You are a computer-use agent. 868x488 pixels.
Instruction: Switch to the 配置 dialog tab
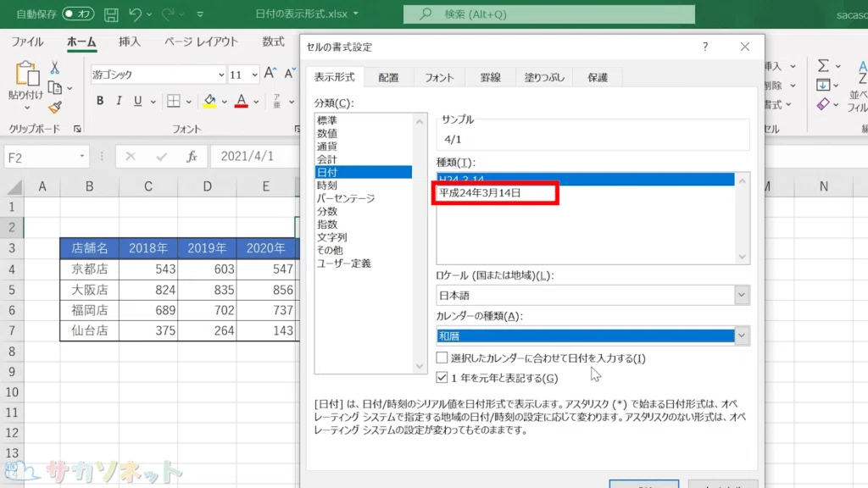pos(388,78)
